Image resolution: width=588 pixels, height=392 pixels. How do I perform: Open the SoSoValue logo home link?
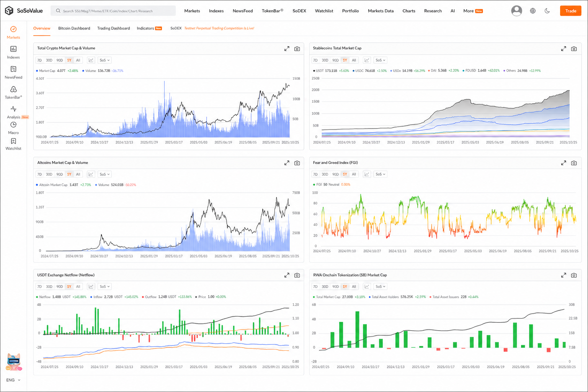[x=24, y=11]
